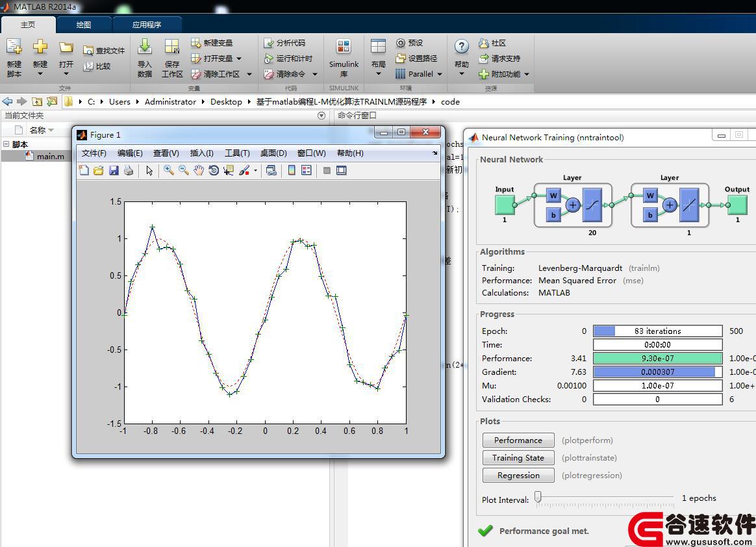This screenshot has width=756, height=547.
Task: Click New Figure icon in Figure 1 toolbar
Action: pyautogui.click(x=84, y=170)
